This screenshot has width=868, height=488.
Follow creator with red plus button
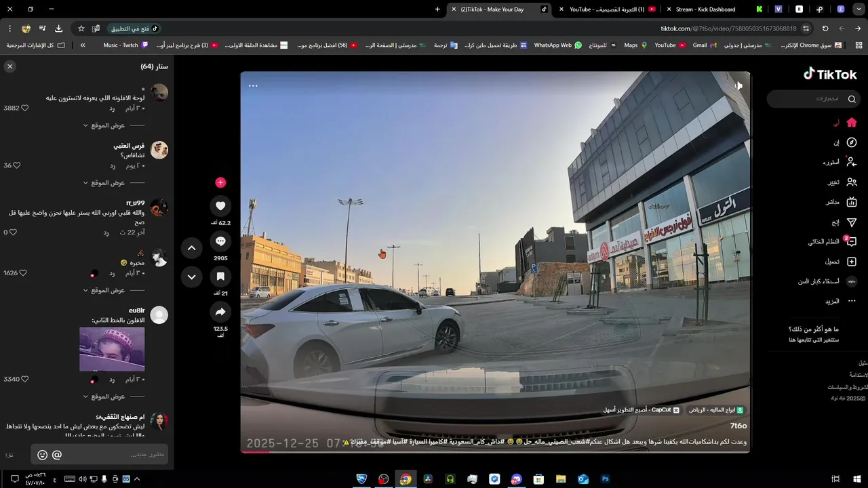[220, 182]
